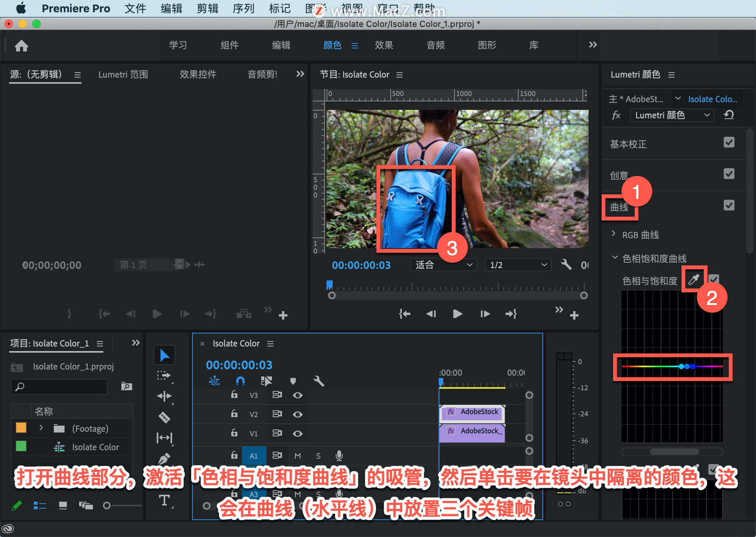Open master clip AdobeSt dropdown

(x=678, y=98)
